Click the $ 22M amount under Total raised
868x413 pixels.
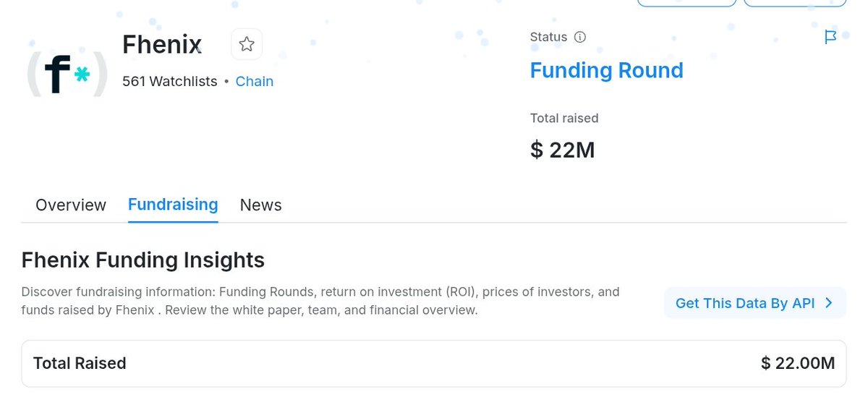[563, 150]
